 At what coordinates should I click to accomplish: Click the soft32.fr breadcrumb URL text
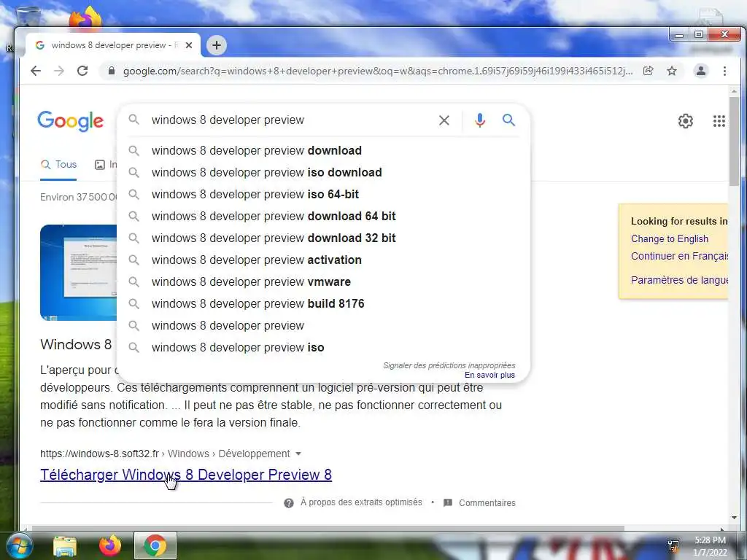(165, 454)
